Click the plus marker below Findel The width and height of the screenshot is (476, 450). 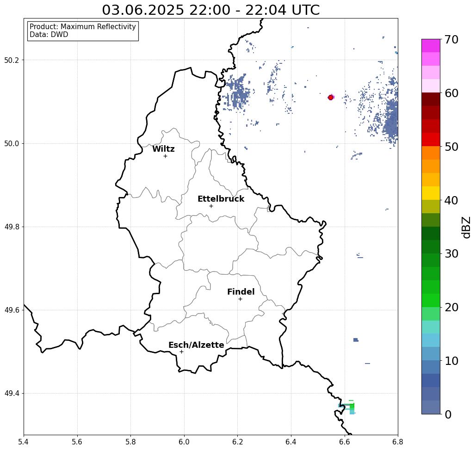click(240, 299)
